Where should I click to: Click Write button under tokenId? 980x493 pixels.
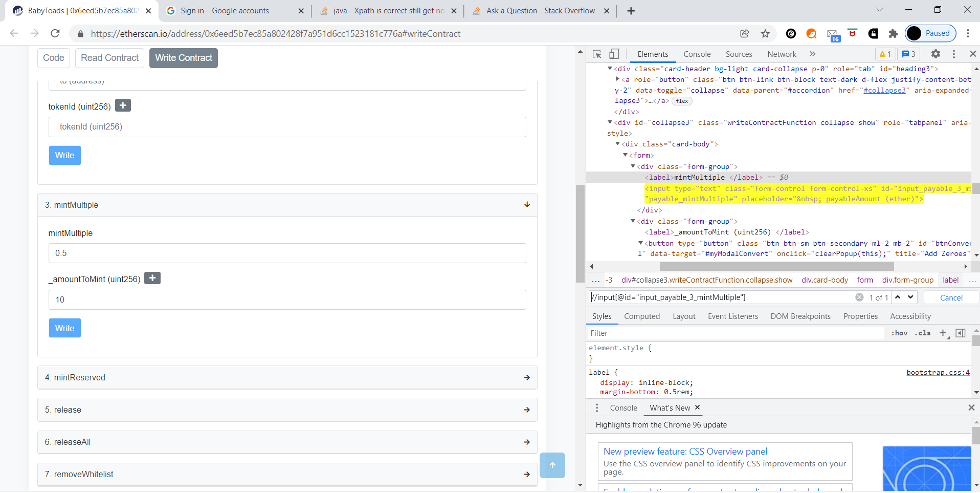pyautogui.click(x=65, y=155)
